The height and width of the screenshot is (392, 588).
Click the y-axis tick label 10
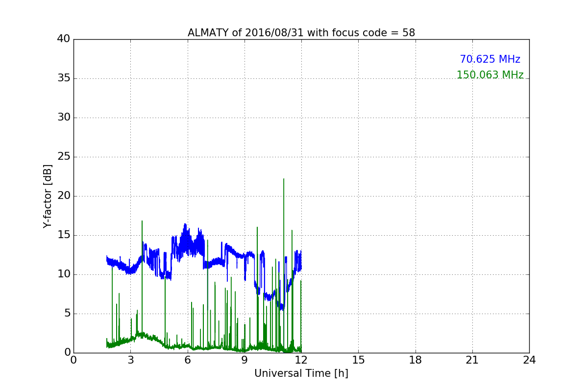pyautogui.click(x=64, y=274)
